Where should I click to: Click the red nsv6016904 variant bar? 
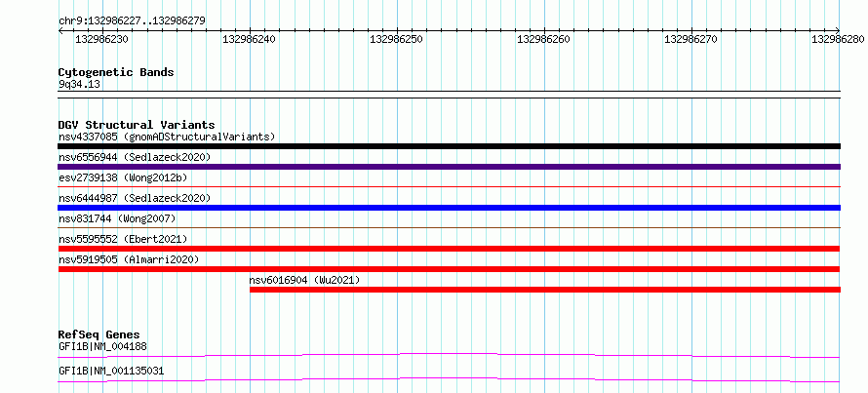(x=545, y=290)
